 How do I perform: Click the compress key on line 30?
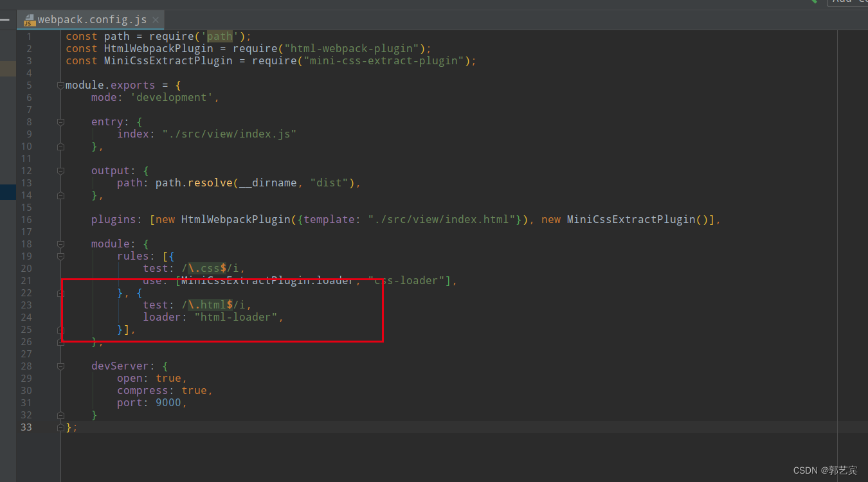142,391
